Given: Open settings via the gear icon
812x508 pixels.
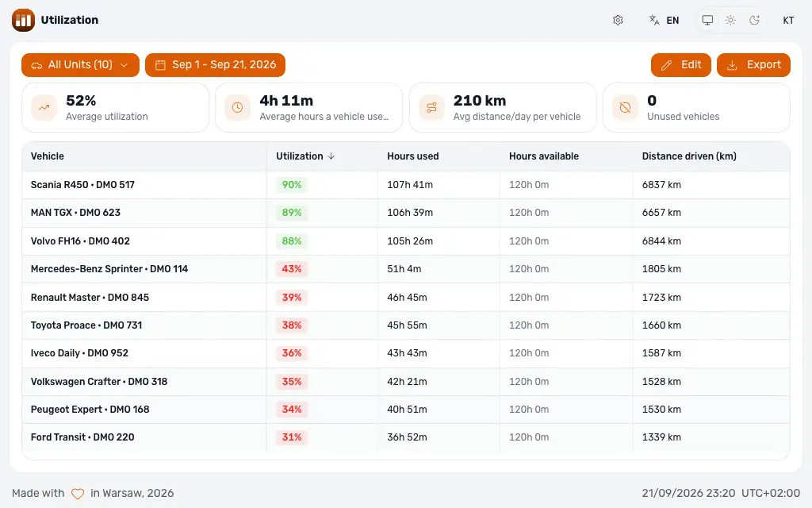Looking at the screenshot, I should point(618,20).
